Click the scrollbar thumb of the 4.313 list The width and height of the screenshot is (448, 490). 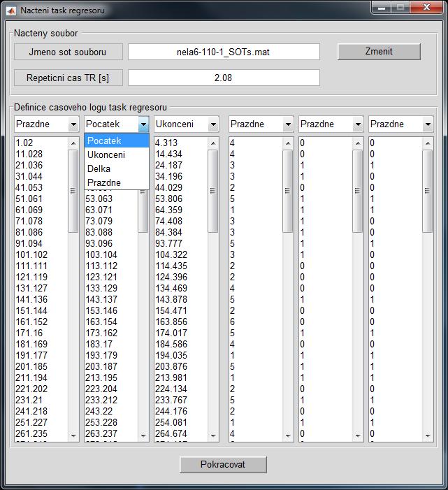(213, 191)
